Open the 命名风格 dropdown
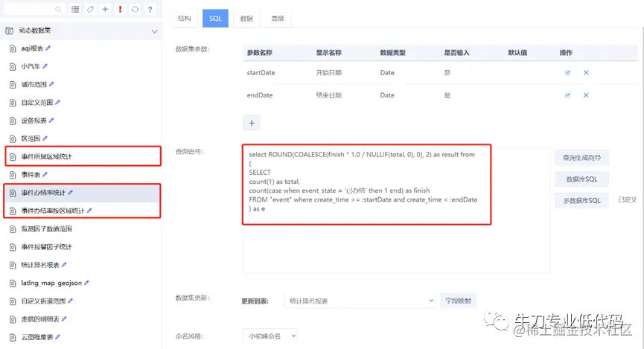The image size is (644, 349). pyautogui.click(x=270, y=336)
